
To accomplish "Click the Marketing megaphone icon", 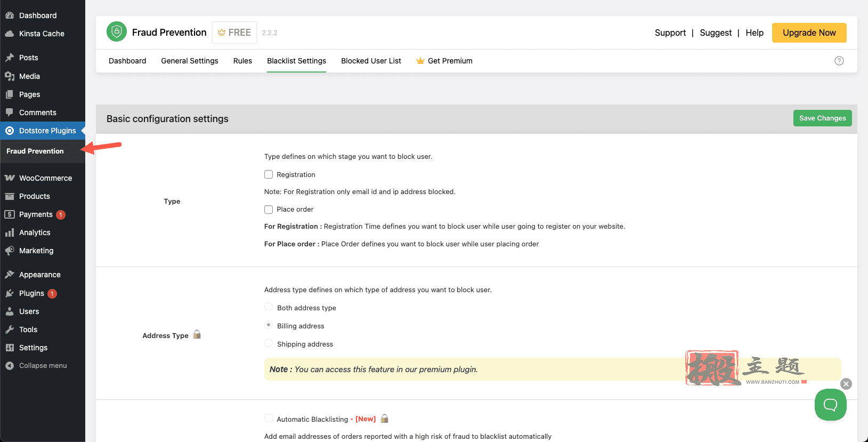I will coord(10,251).
